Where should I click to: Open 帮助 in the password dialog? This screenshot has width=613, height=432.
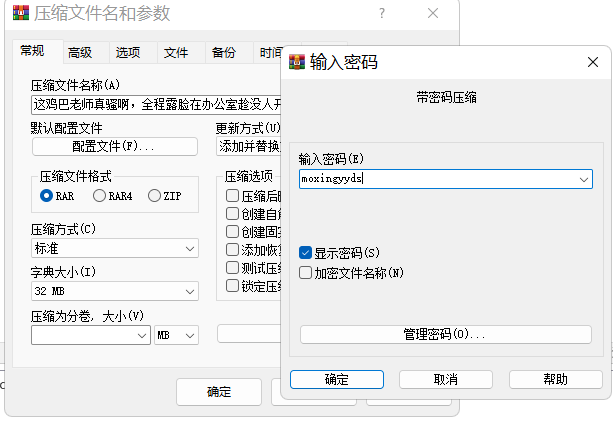click(555, 380)
